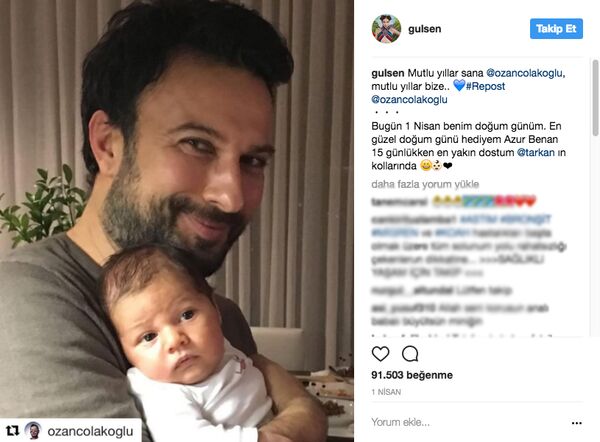Open the @ozancolakoglu mention after Mutlu yıllar sana
The width and height of the screenshot is (600, 442).
point(525,73)
